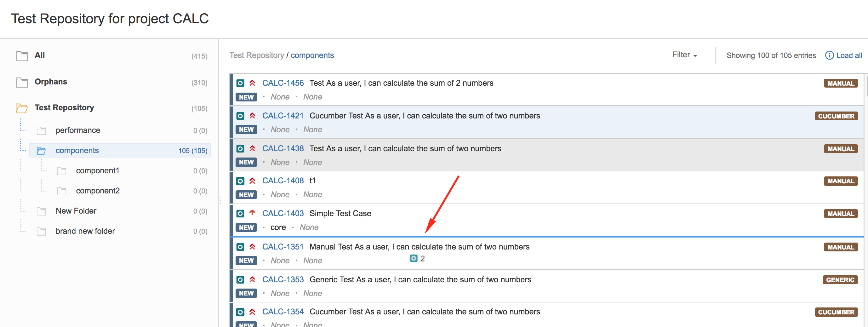Click the priority icon for CALC-1408
This screenshot has height=327, width=868.
pyautogui.click(x=252, y=181)
